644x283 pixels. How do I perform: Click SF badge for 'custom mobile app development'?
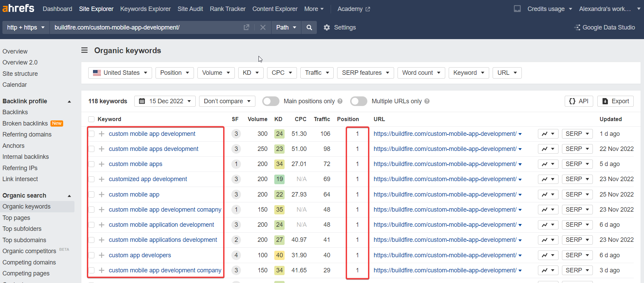click(236, 134)
